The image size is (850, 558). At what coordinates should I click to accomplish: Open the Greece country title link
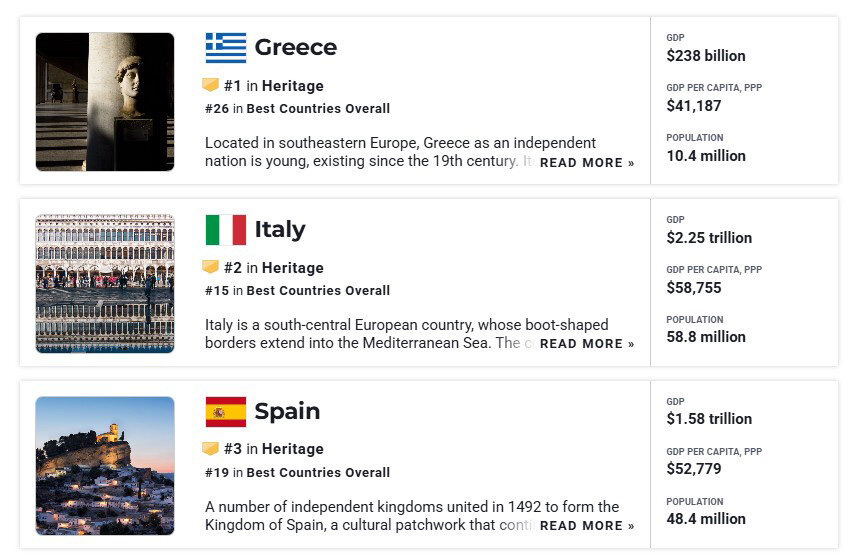point(296,47)
